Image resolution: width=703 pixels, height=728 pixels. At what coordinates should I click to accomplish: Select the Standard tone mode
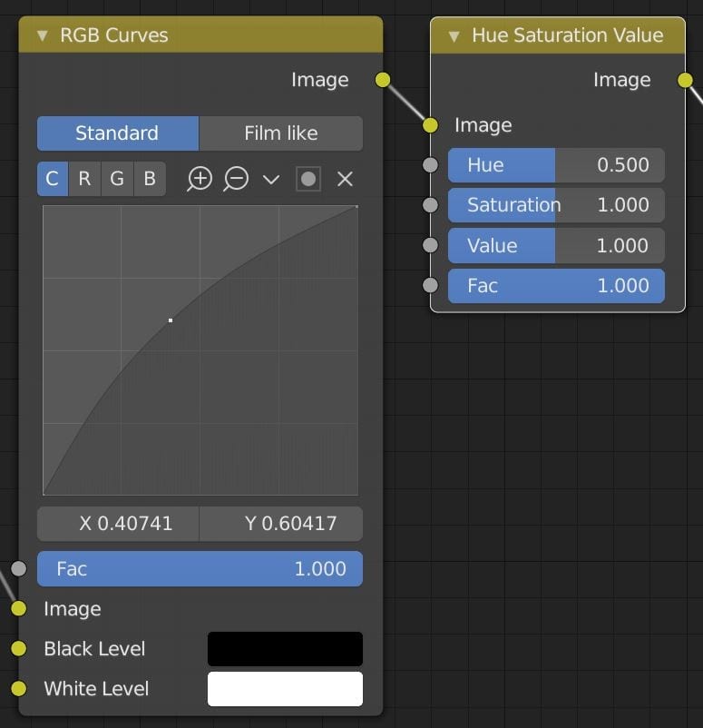coord(118,133)
